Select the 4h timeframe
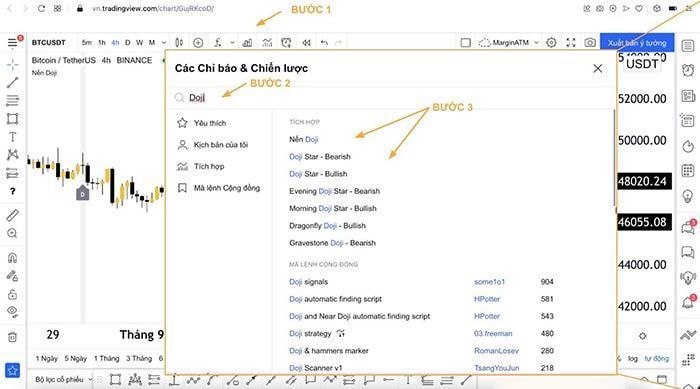700x389 pixels. (x=115, y=42)
